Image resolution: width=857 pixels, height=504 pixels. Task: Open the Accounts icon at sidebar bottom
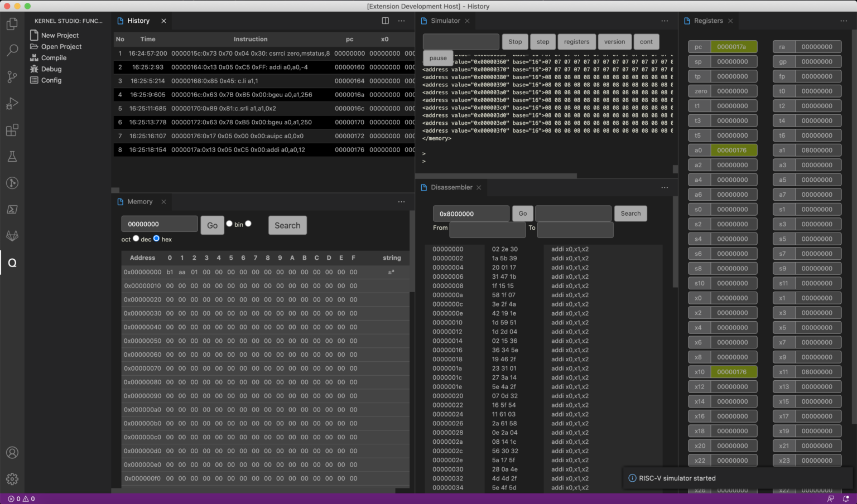click(x=12, y=453)
